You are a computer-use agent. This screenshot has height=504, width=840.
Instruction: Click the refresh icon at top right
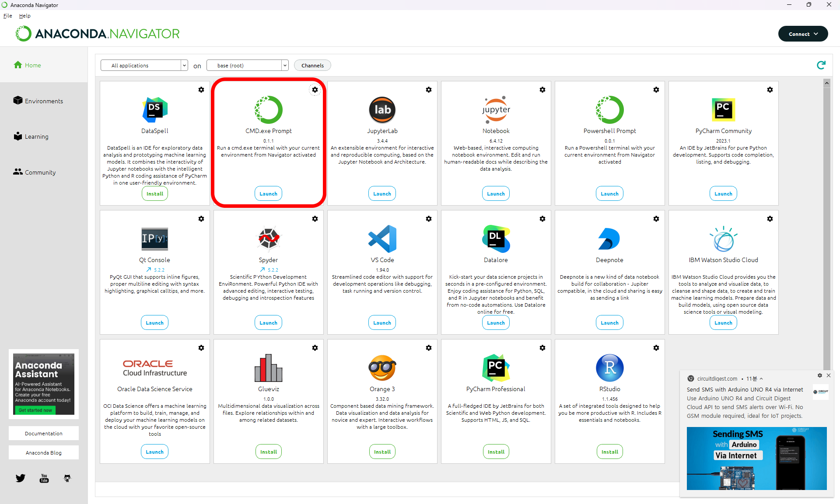[x=821, y=65]
